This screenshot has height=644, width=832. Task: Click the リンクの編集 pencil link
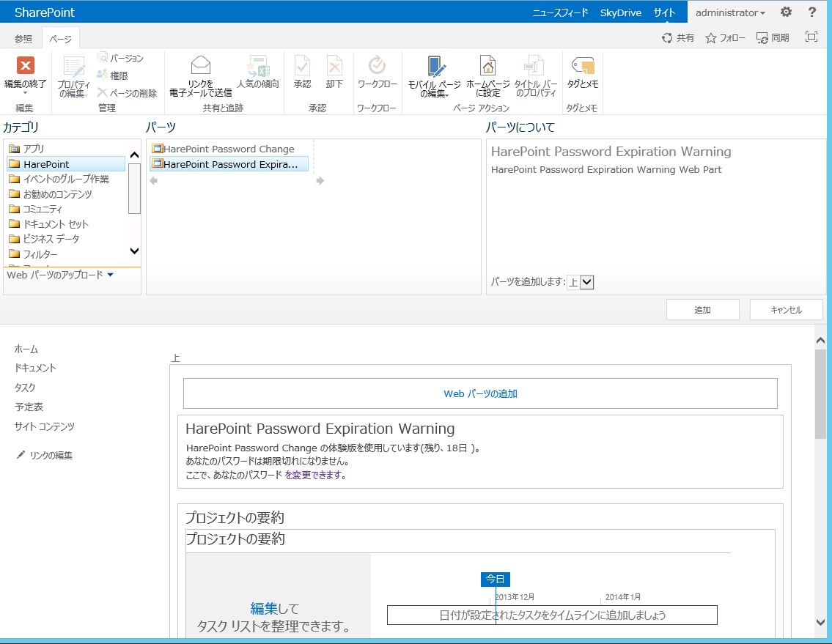click(x=44, y=455)
